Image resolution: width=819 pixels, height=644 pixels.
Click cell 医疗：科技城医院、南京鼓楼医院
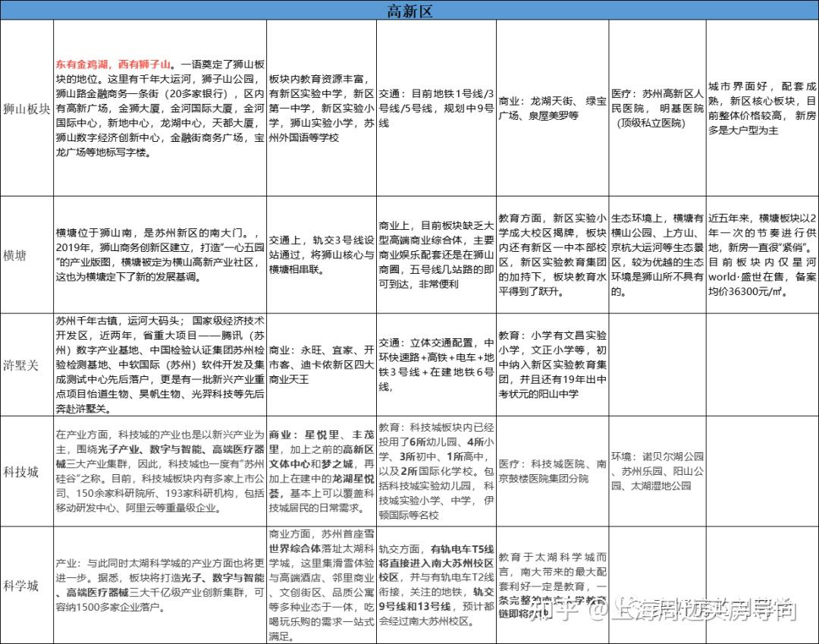point(552,471)
